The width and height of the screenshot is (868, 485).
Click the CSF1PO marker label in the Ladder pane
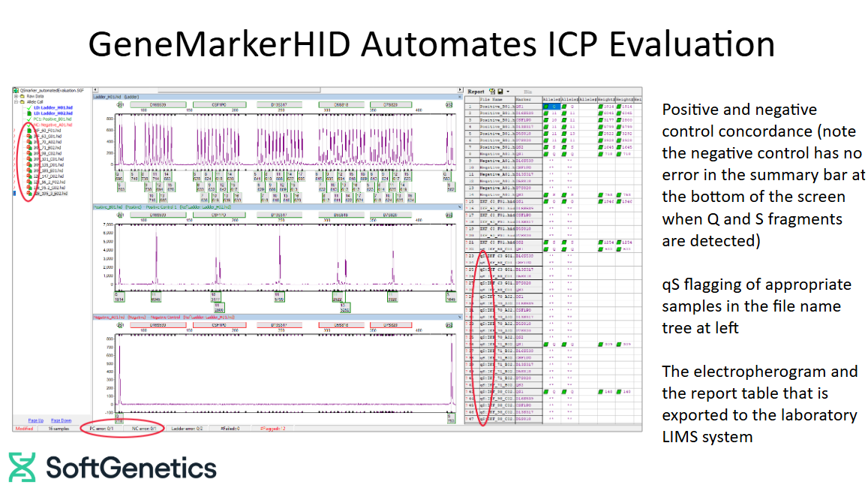pos(218,105)
